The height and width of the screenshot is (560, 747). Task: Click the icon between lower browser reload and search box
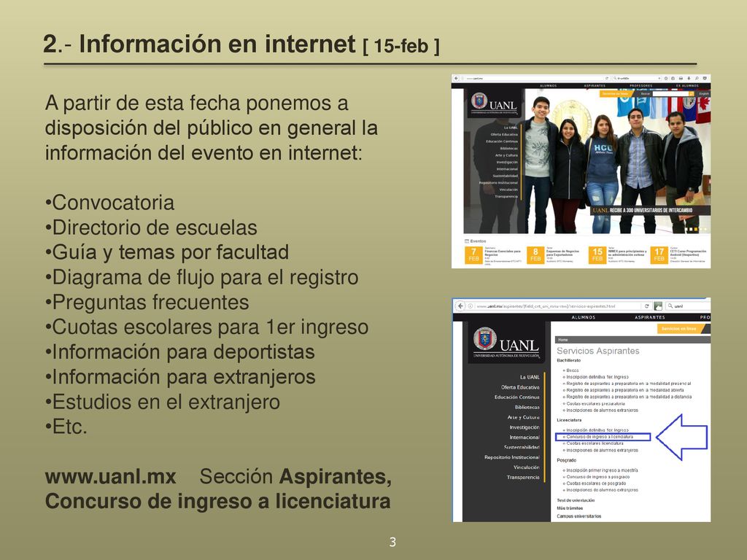658,306
